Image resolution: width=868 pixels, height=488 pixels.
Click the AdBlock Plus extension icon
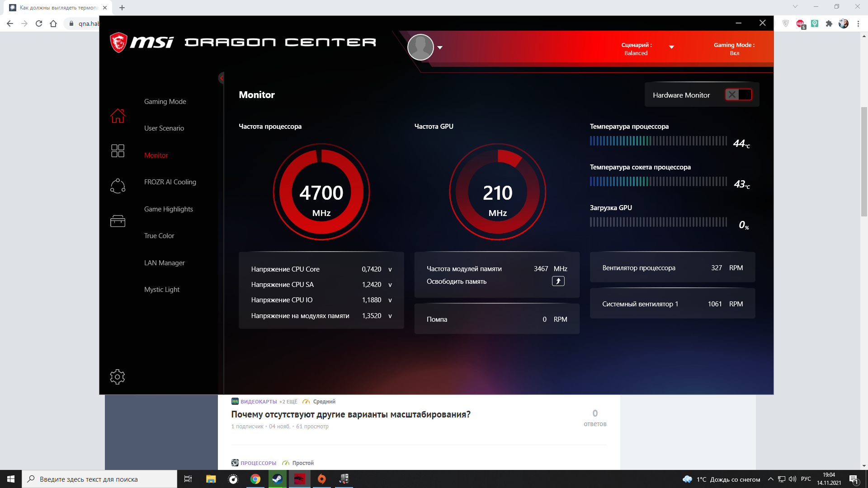click(x=800, y=23)
